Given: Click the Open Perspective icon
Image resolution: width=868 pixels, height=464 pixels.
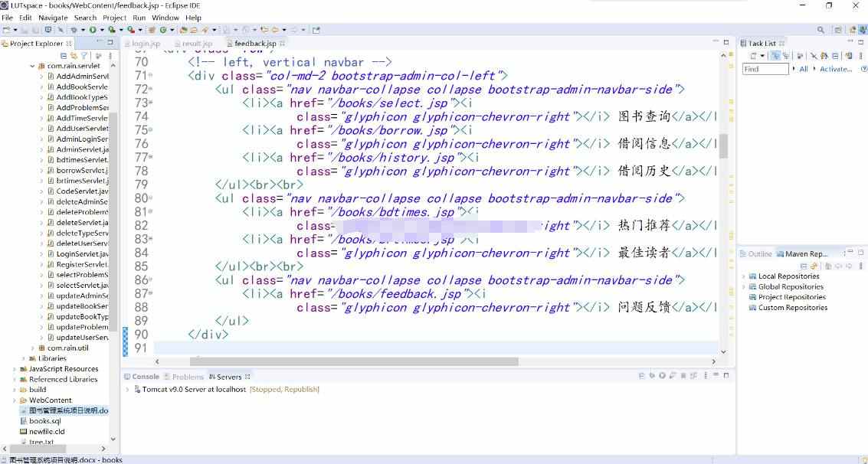Looking at the screenshot, I should point(837,30).
